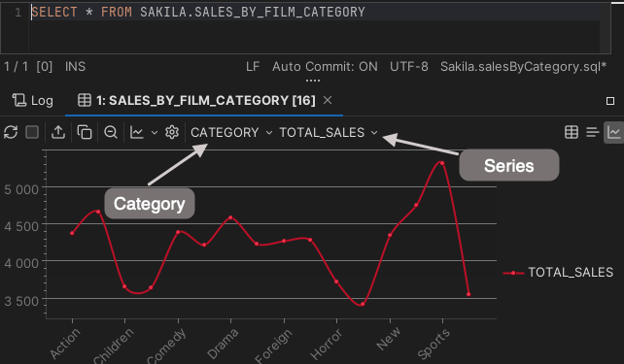This screenshot has height=364, width=624.
Task: Click the Action axis label
Action: [x=65, y=344]
